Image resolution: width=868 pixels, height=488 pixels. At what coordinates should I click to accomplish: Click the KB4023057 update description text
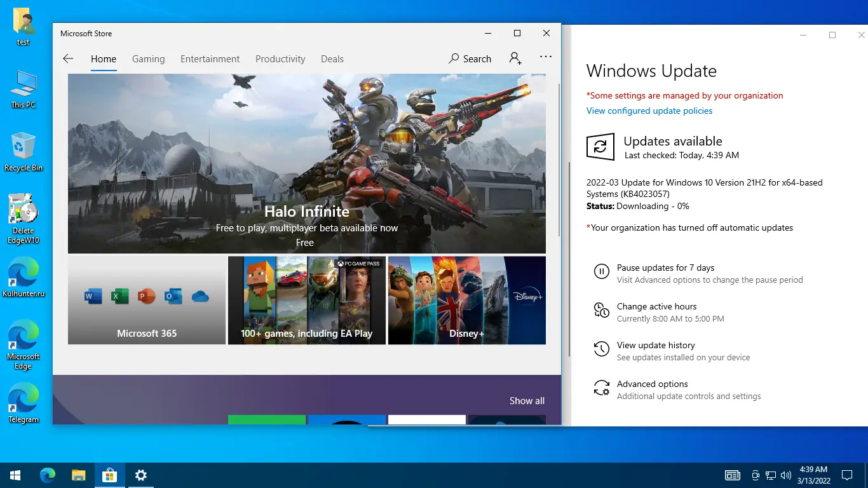(x=705, y=188)
